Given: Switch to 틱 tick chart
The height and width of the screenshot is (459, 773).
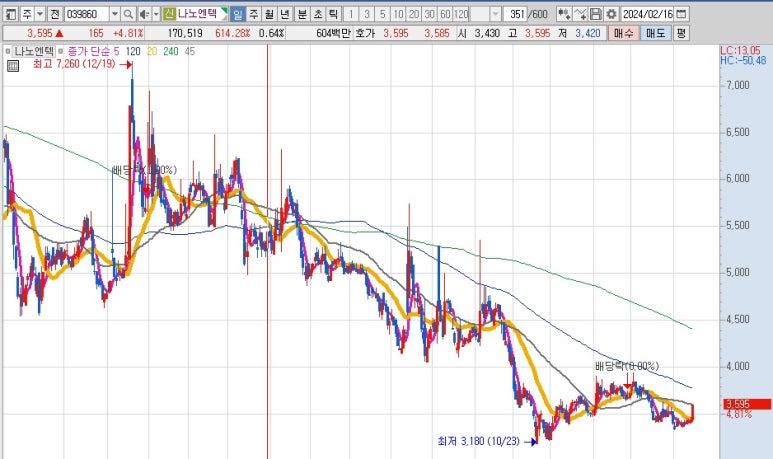Looking at the screenshot, I should click(x=333, y=14).
